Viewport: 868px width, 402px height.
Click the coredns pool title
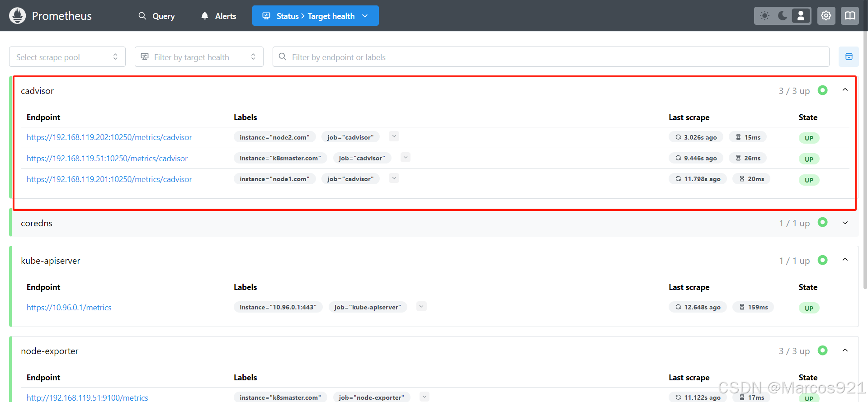pyautogui.click(x=37, y=223)
